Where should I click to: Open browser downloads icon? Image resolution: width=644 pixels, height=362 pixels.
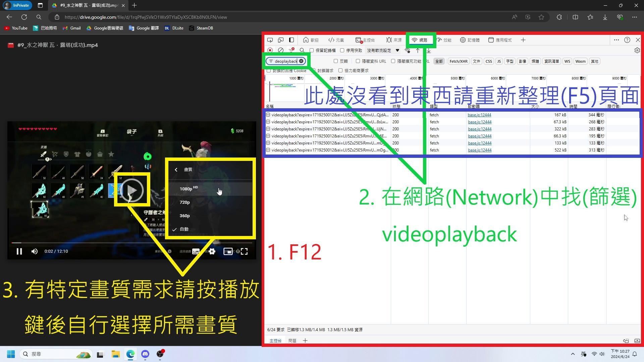click(x=605, y=17)
